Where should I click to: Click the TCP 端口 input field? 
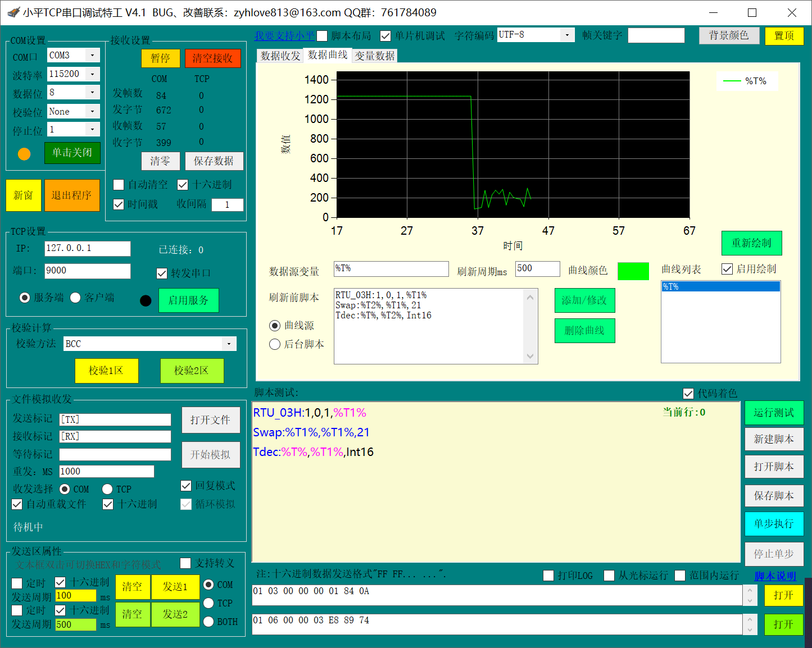click(x=88, y=271)
